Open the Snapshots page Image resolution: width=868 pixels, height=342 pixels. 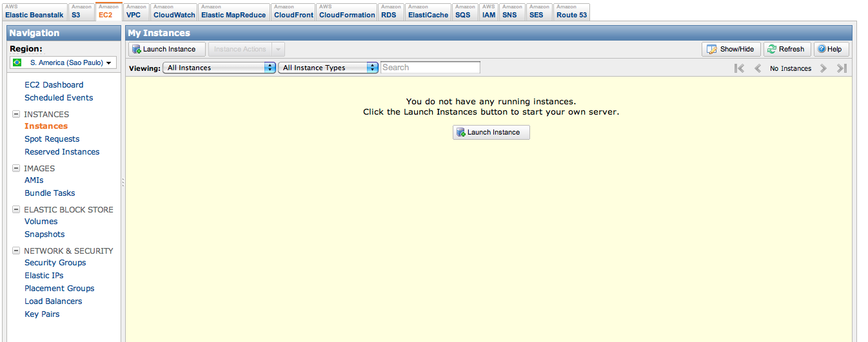click(44, 234)
